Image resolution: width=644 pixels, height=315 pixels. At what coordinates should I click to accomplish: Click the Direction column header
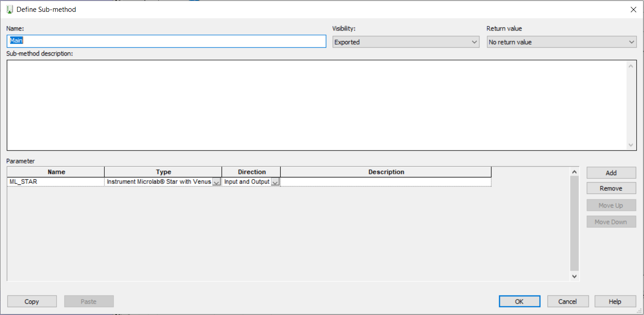click(252, 172)
